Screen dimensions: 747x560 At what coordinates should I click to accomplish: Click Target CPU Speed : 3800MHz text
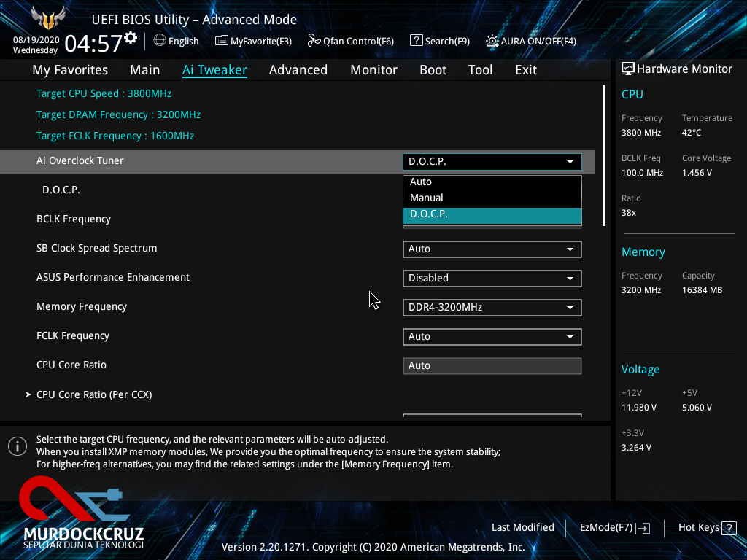coord(104,94)
